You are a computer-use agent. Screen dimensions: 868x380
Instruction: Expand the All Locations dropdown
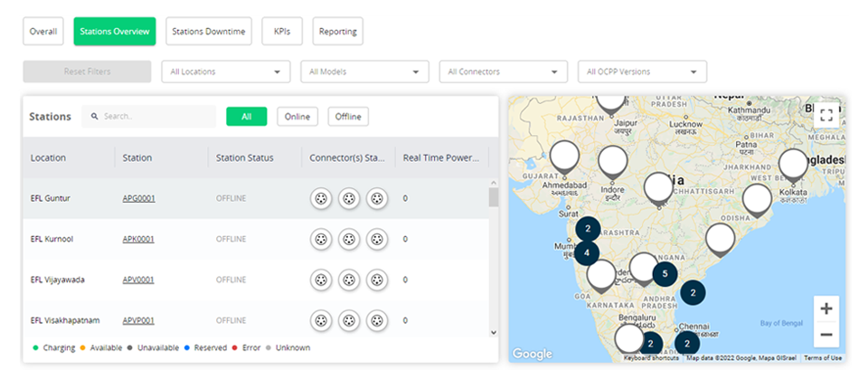click(x=226, y=71)
